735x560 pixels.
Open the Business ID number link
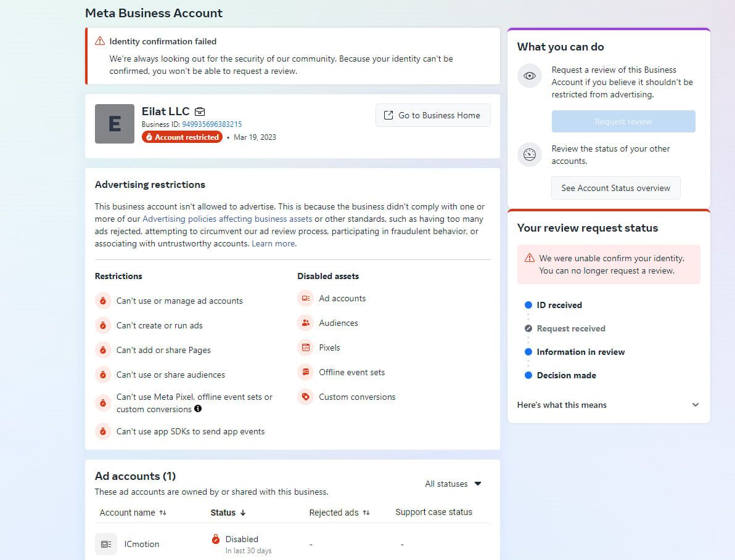coord(211,124)
